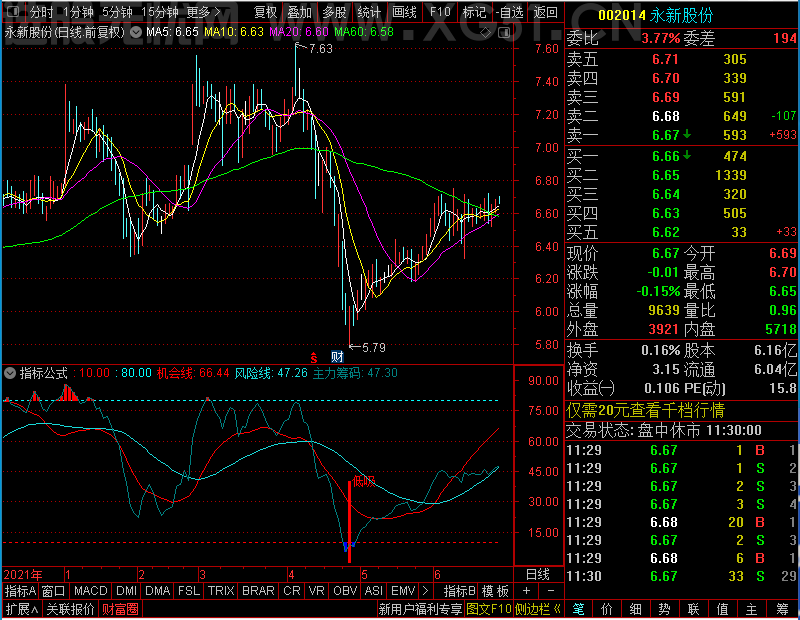Expand the 指标公式 indicator dropdown
This screenshot has height=620, width=800.
(x=10, y=373)
